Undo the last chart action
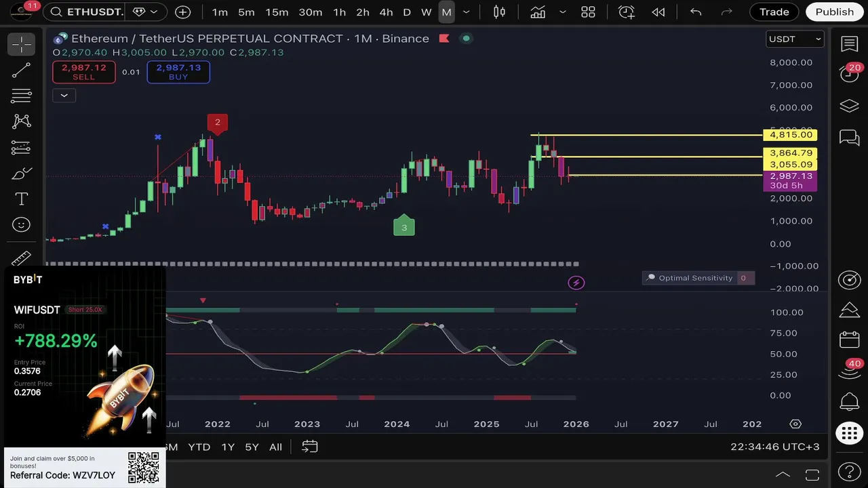Screen dimensions: 868x488 696,12
